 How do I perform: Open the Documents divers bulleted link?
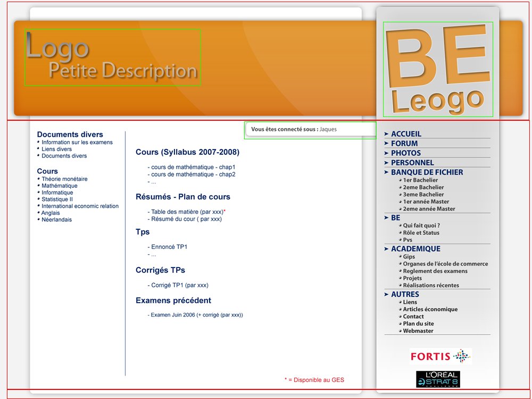pos(64,156)
